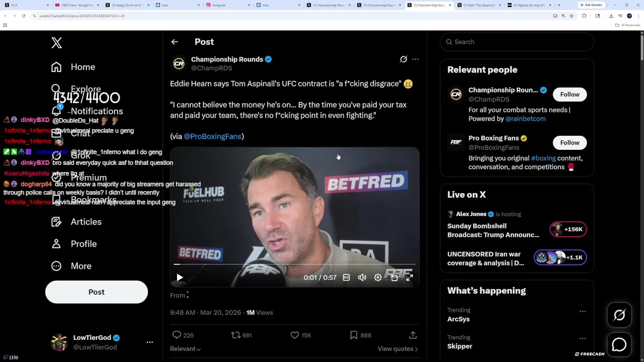
Task: Bookmark this page with the star
Action: point(571,16)
